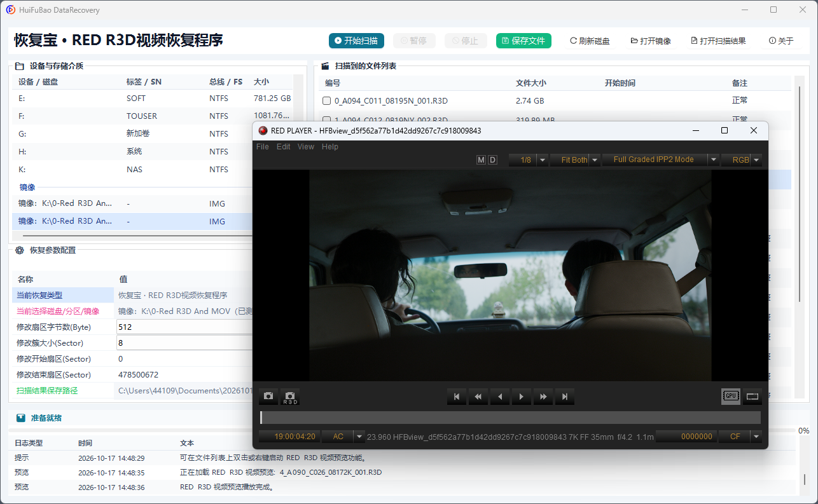
Task: Toggle the D button in RED Player
Action: (492, 160)
